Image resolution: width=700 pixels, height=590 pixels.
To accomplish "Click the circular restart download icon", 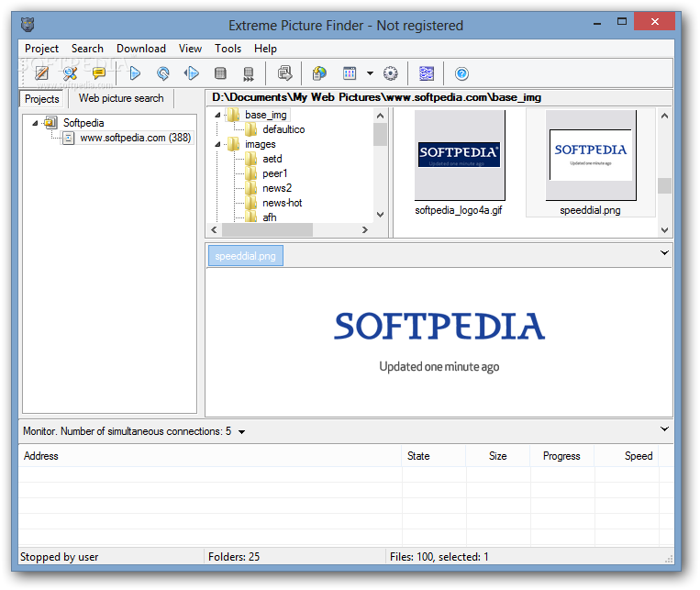I will pos(163,73).
